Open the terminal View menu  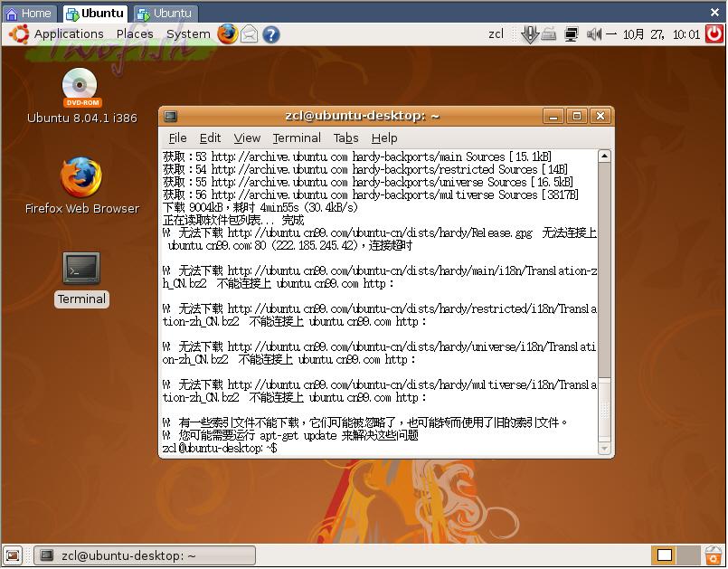pos(247,138)
